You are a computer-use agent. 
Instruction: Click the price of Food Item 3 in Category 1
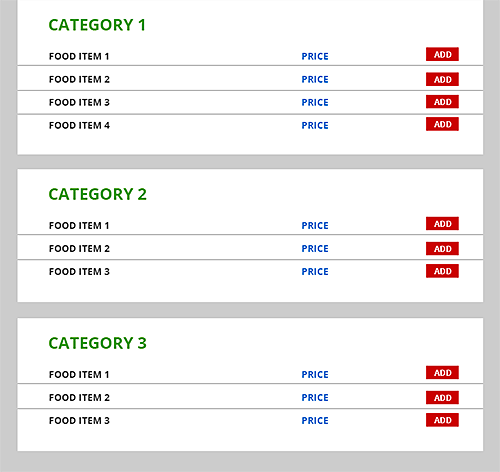(x=315, y=102)
